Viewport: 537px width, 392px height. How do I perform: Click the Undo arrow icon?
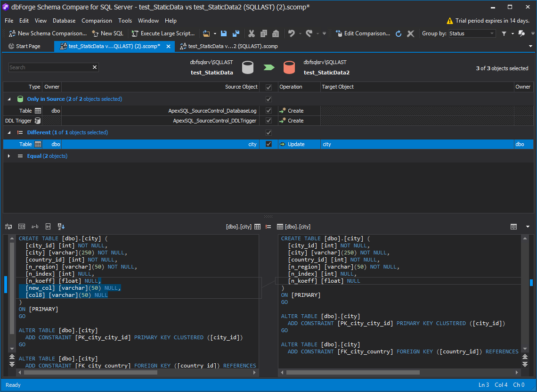click(292, 33)
